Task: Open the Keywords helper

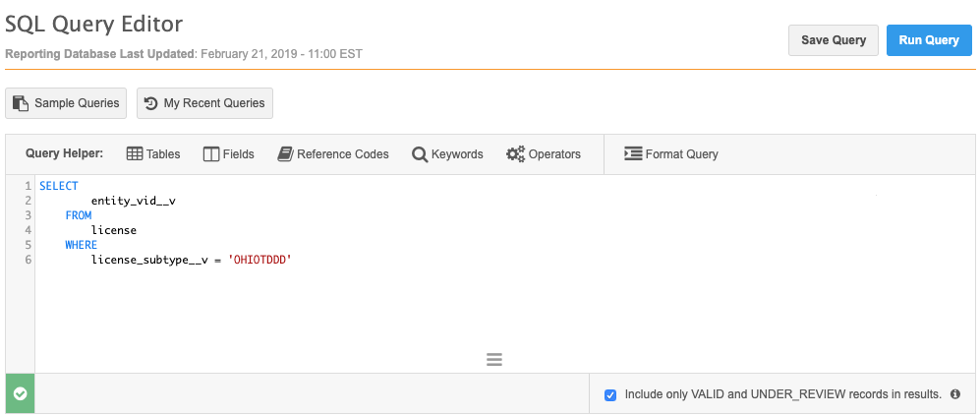Action: tap(456, 153)
